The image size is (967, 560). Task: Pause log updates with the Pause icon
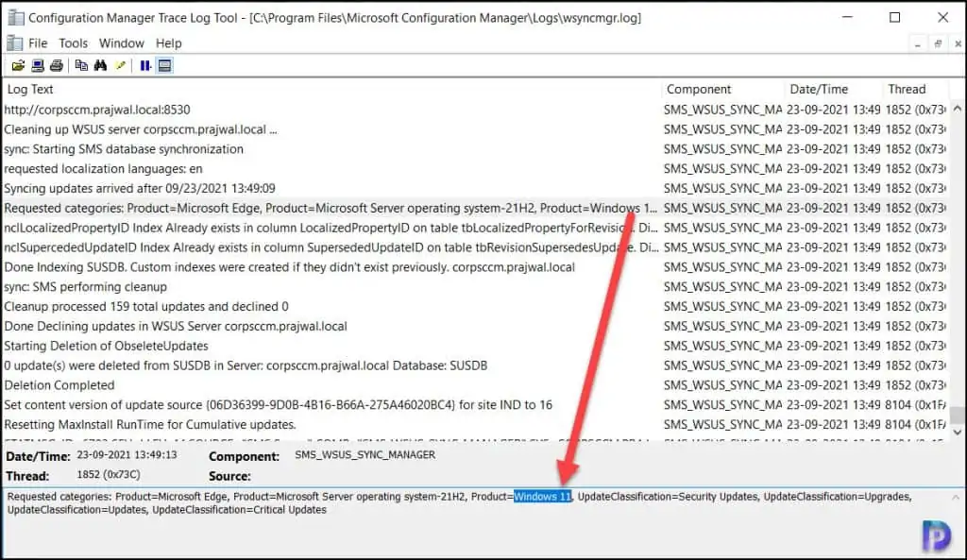(x=144, y=65)
